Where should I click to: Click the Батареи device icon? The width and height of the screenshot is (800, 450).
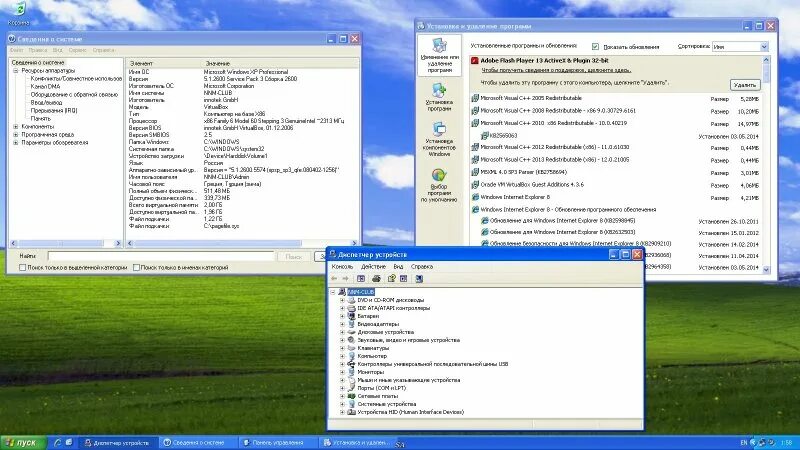(x=352, y=316)
